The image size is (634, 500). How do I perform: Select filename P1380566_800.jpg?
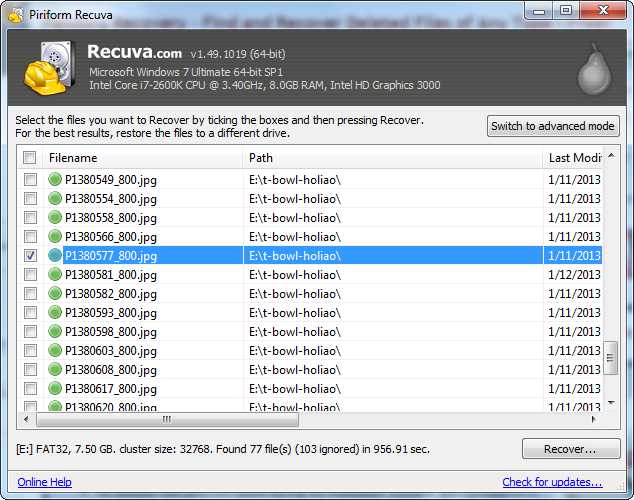pos(111,237)
